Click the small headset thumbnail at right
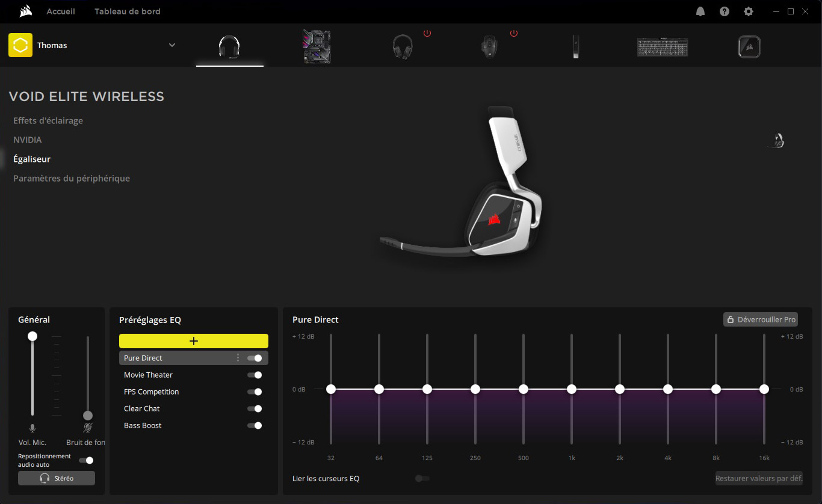 coord(777,141)
